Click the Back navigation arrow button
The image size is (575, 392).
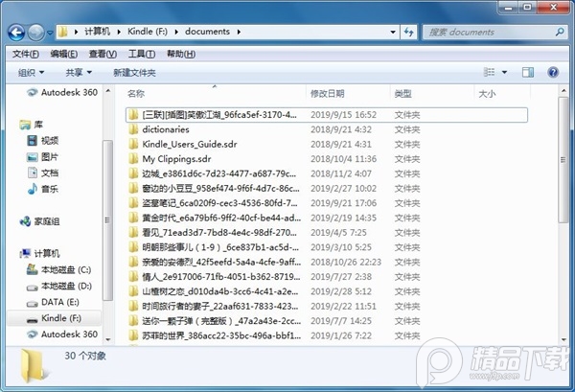point(18,32)
